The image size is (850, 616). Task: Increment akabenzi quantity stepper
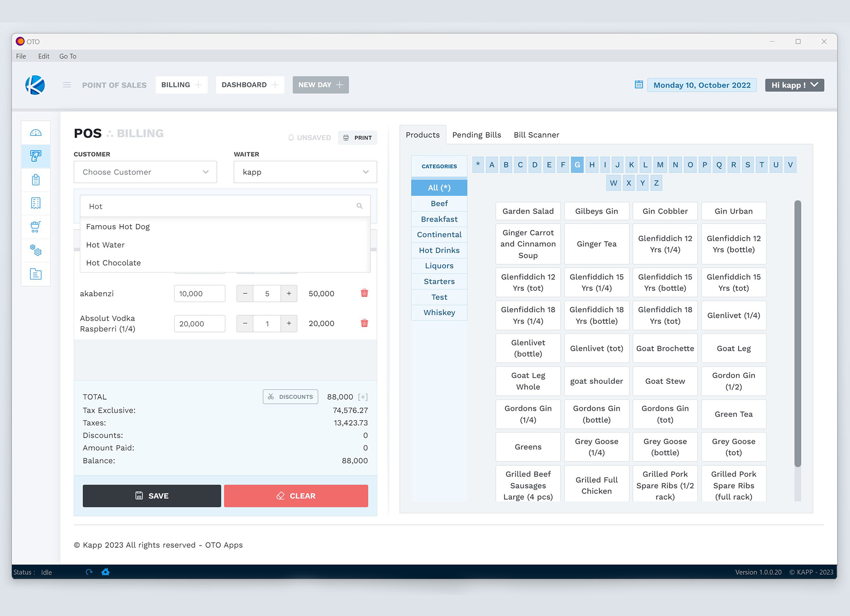(x=288, y=293)
